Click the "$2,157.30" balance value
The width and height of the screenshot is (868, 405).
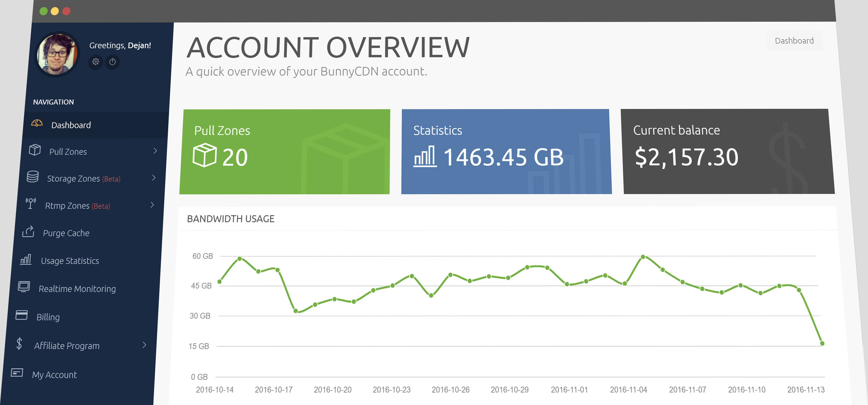[686, 157]
